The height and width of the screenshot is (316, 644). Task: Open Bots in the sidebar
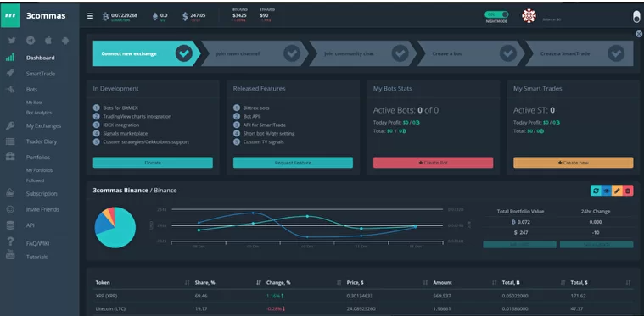[x=31, y=89]
